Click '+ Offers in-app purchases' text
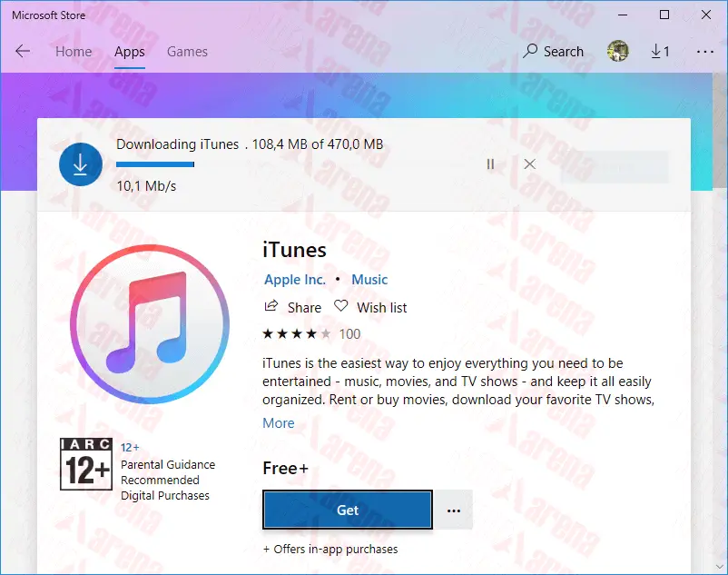Image resolution: width=728 pixels, height=575 pixels. (330, 549)
